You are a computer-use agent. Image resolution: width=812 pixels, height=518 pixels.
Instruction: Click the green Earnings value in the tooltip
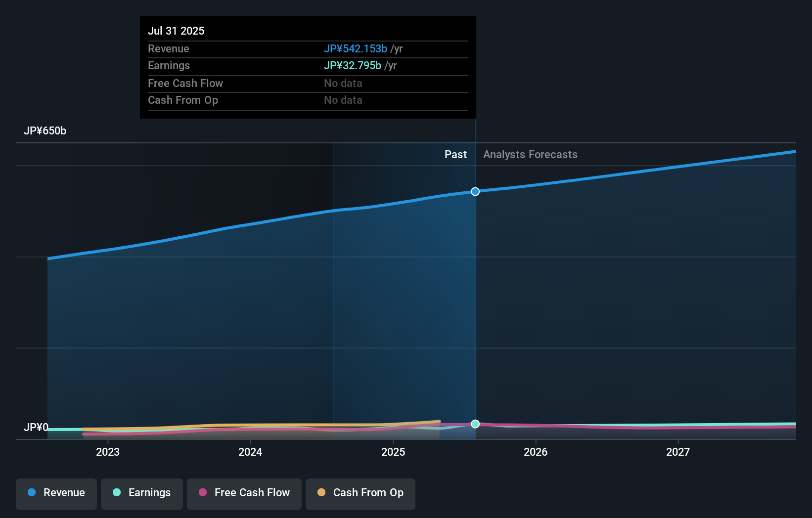353,65
